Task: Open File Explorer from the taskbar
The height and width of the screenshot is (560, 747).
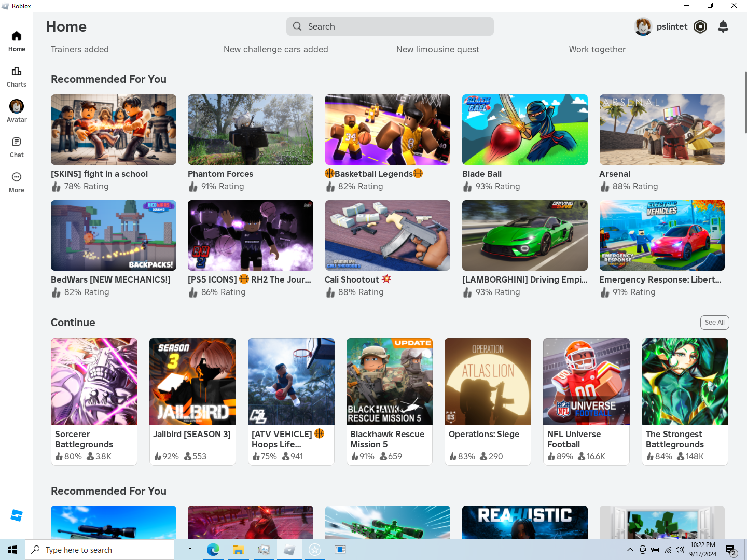Action: (238, 550)
